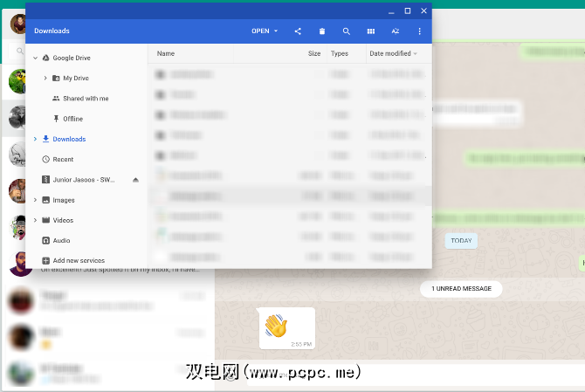585x392 pixels.
Task: Open search in the Files app
Action: [x=347, y=31]
